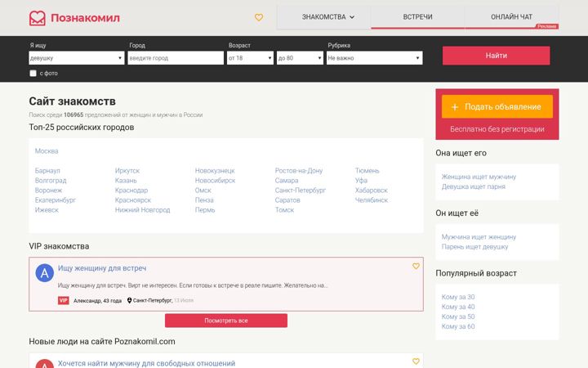Click the Найти search button

click(497, 56)
